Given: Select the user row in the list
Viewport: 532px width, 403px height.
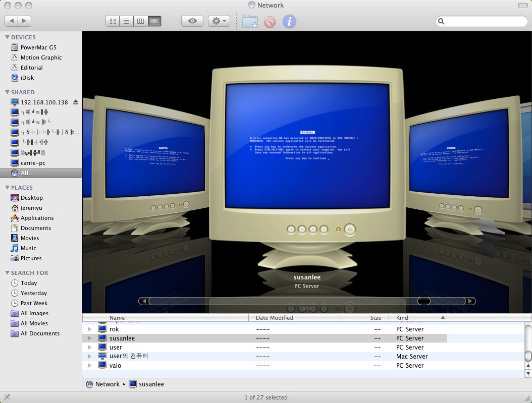Looking at the screenshot, I should click(x=303, y=348).
